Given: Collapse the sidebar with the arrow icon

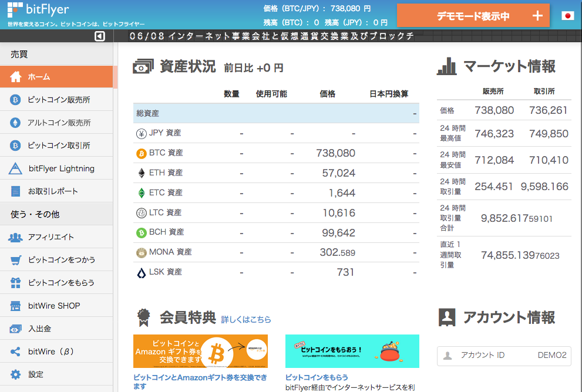Looking at the screenshot, I should [99, 36].
